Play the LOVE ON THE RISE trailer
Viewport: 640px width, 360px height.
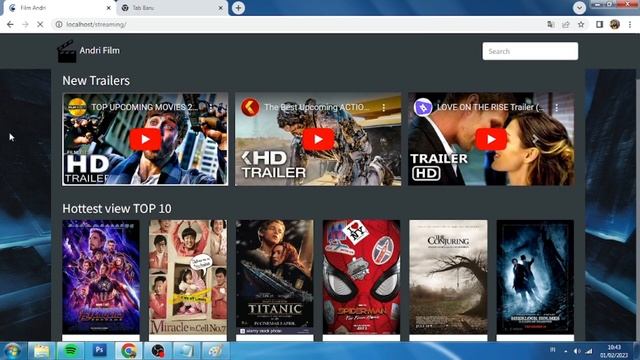491,140
